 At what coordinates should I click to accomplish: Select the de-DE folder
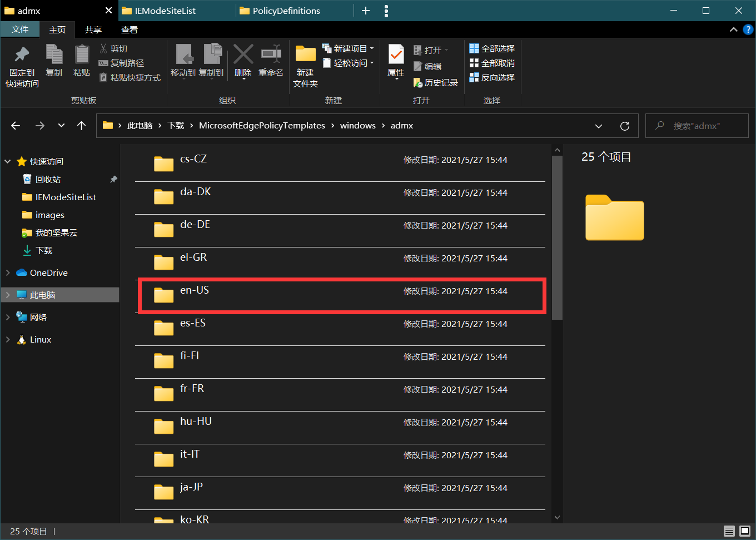[340, 231]
